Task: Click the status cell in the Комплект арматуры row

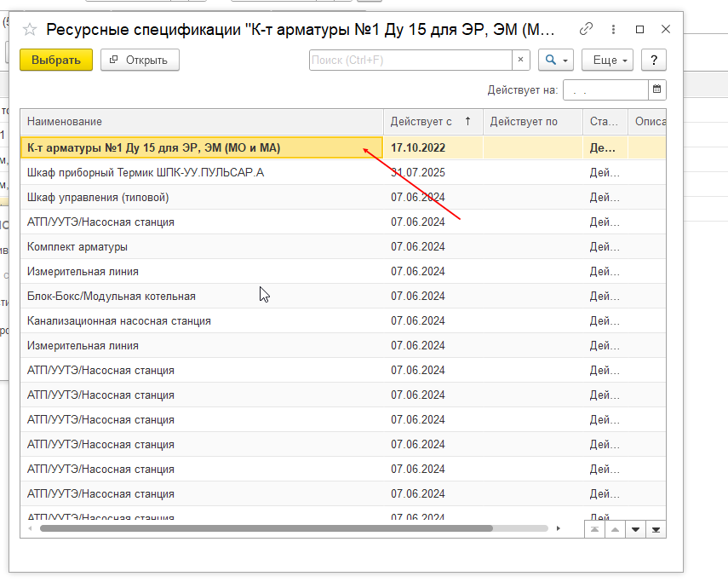Action: [x=605, y=247]
